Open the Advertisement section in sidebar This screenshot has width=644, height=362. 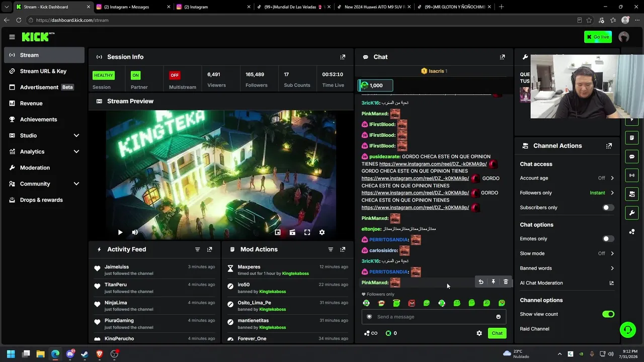44,87
